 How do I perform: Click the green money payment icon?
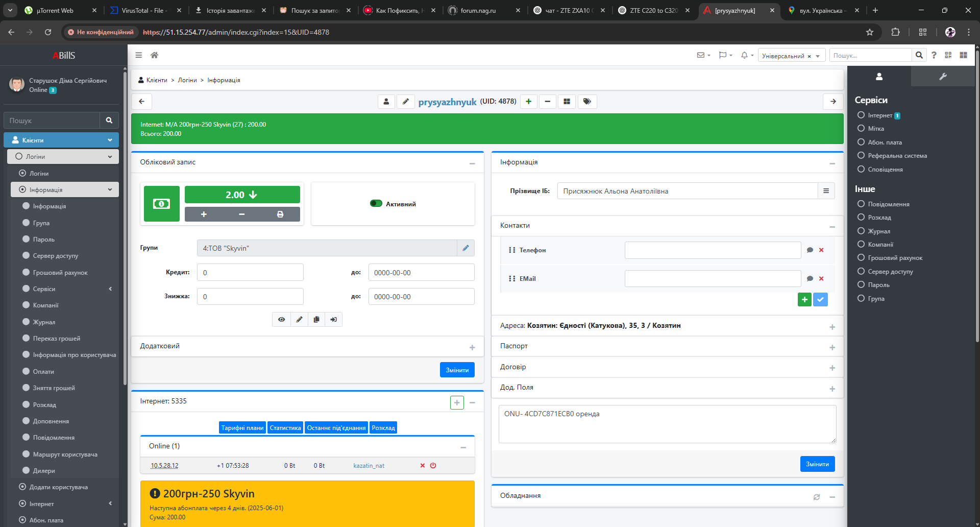pyautogui.click(x=162, y=204)
